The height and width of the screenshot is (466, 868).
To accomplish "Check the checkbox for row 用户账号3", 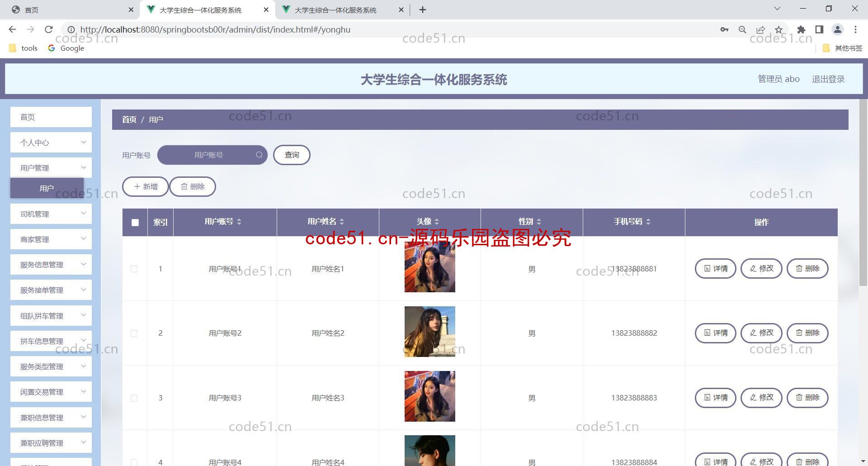I will pyautogui.click(x=134, y=398).
